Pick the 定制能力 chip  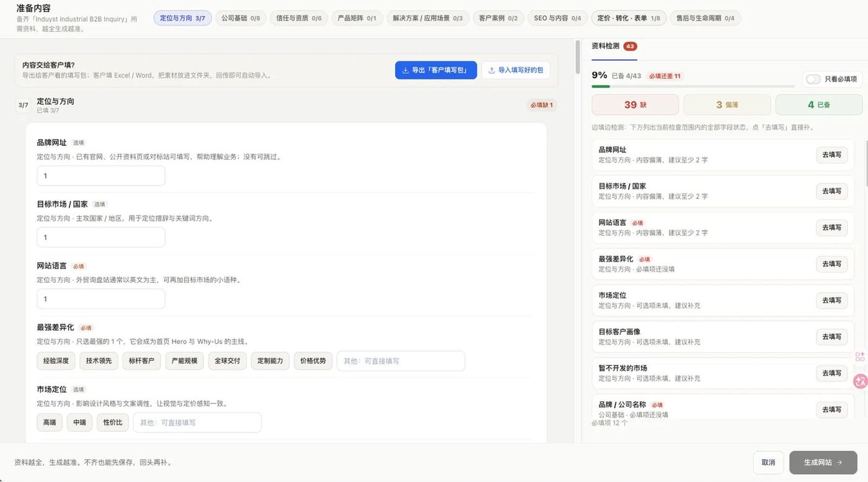[270, 361]
